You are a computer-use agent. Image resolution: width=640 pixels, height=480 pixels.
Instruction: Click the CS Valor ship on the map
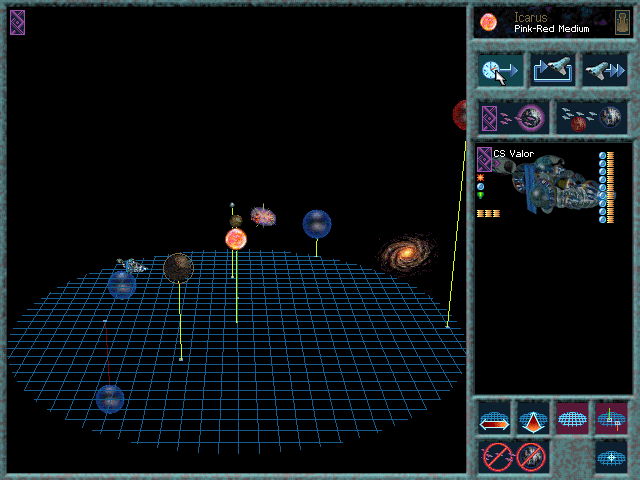132,266
